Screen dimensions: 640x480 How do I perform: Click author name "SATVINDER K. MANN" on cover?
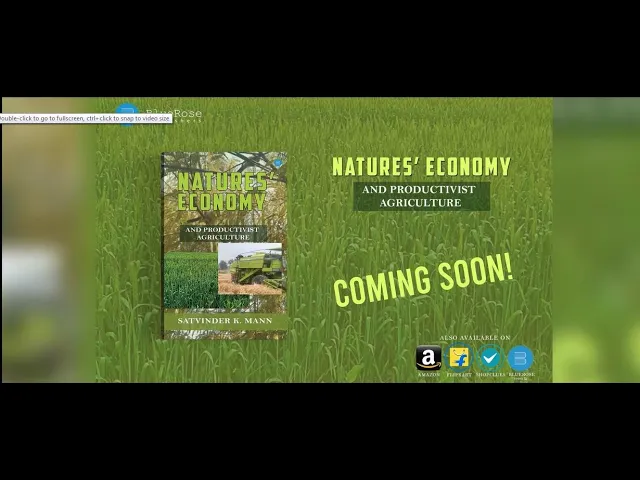tap(225, 321)
